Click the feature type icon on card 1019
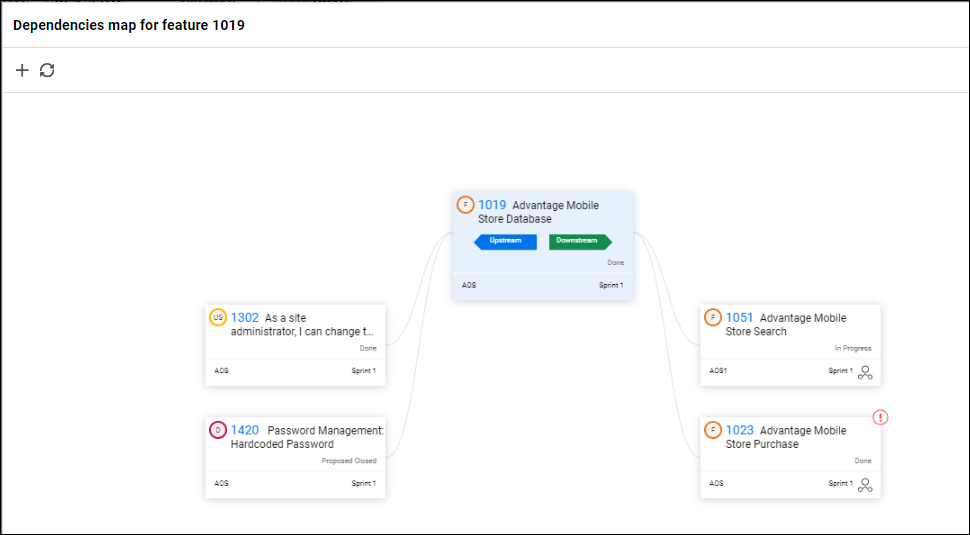The image size is (970, 535). coord(465,205)
